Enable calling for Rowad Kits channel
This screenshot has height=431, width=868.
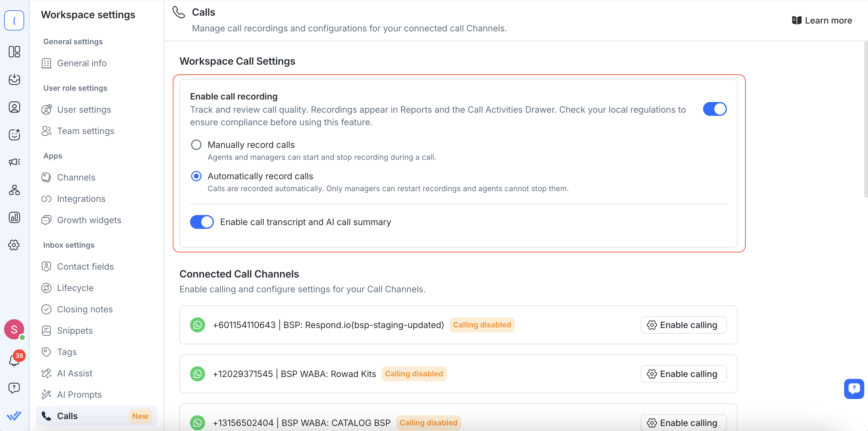coord(683,374)
